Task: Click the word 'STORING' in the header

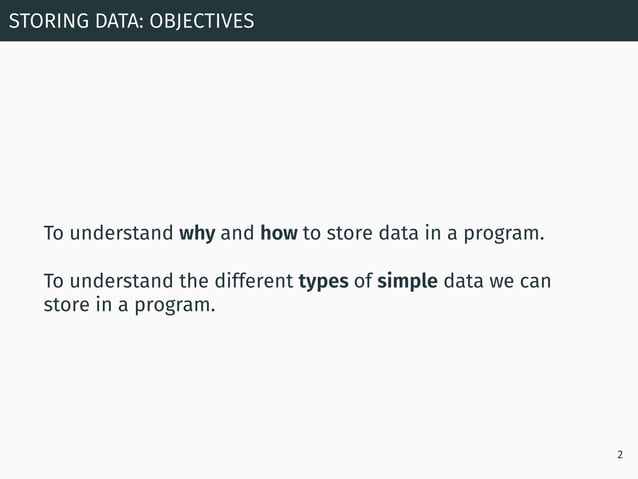Action: [41, 20]
